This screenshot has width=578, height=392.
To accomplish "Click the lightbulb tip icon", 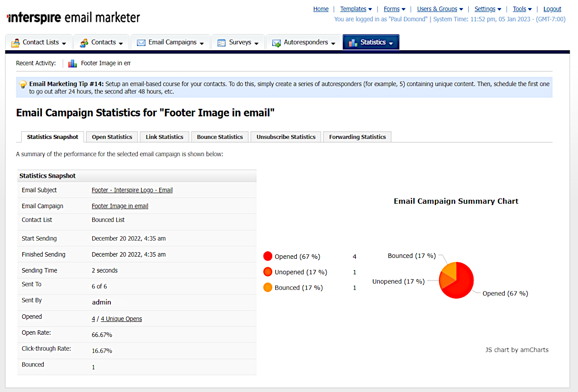I will 23,84.
